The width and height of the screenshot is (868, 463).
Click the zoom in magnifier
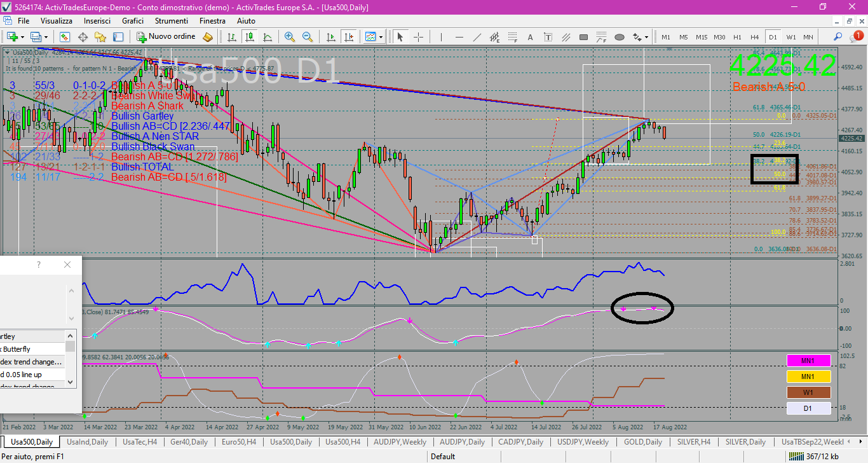click(290, 37)
